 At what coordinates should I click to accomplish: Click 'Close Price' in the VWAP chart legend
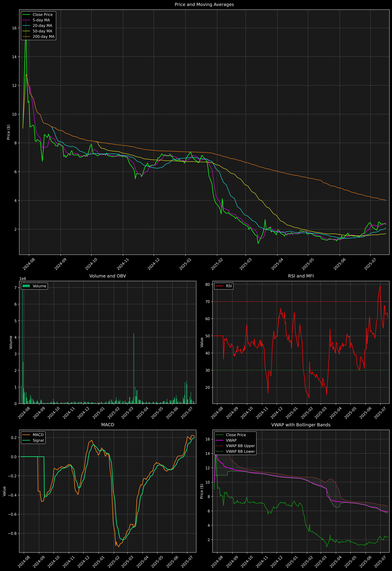(x=236, y=435)
